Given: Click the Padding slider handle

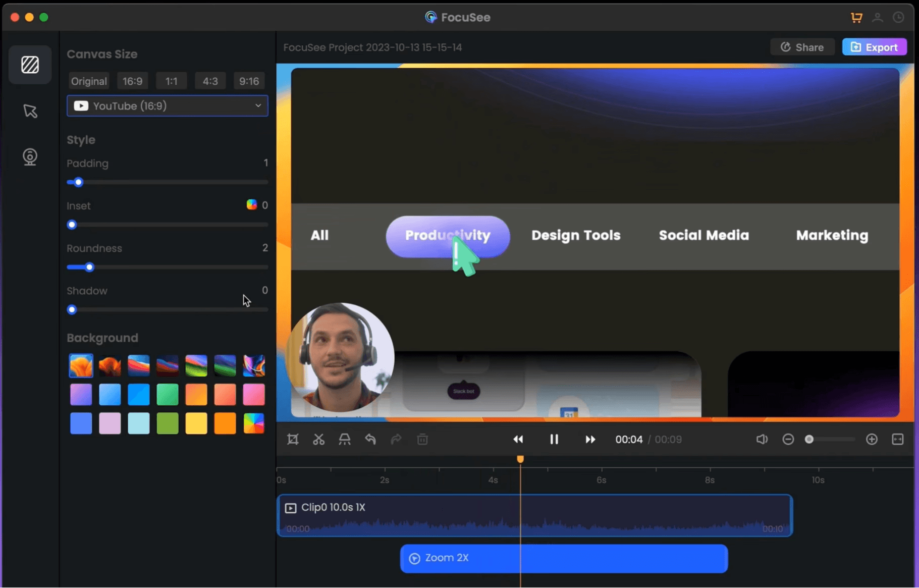Looking at the screenshot, I should pos(78,182).
